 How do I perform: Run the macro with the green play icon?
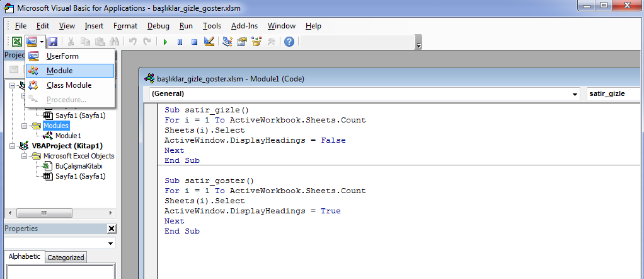[x=165, y=42]
